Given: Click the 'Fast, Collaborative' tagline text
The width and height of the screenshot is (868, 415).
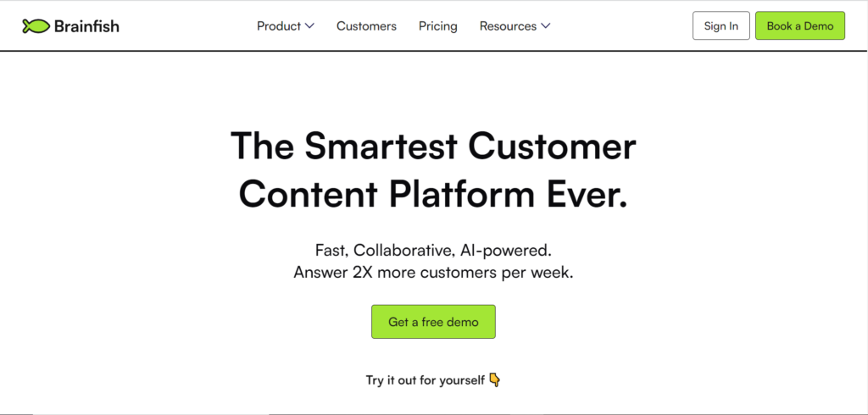Looking at the screenshot, I should [386, 251].
